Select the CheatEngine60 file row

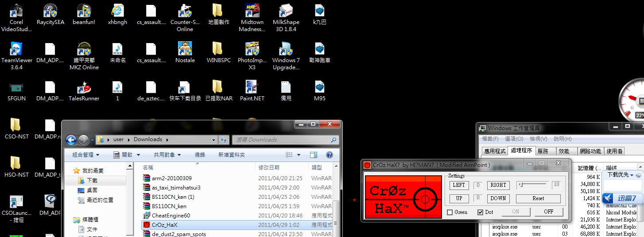237,216
